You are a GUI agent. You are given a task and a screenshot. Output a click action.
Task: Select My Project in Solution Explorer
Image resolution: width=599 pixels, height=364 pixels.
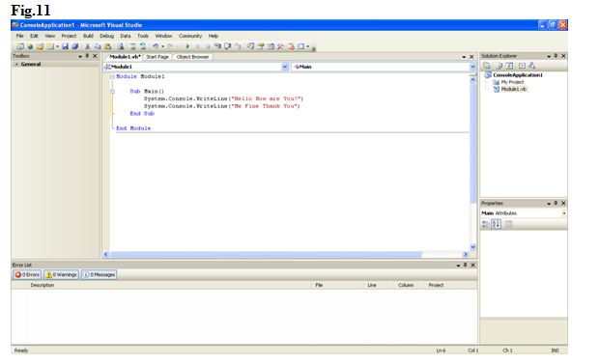[x=512, y=82]
